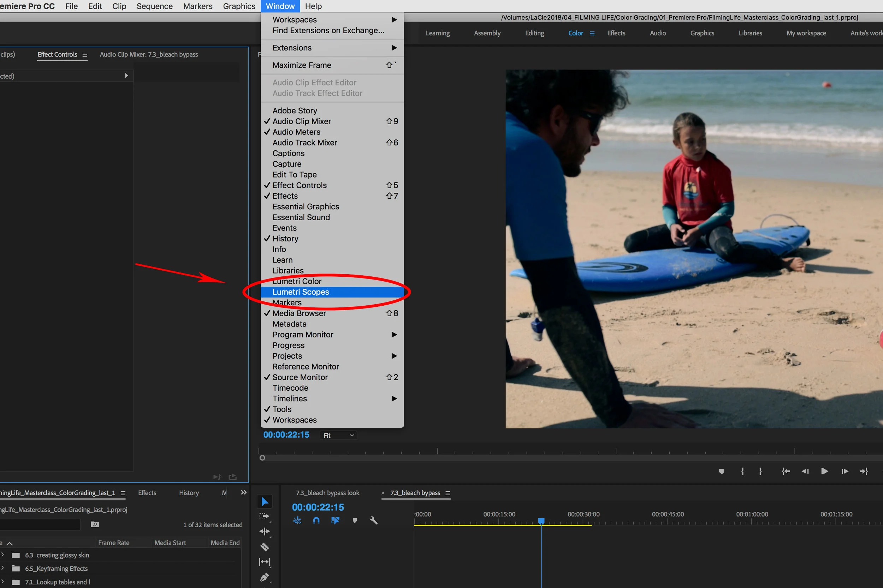Viewport: 883px width, 588px height.
Task: Open timeline display settings wrench
Action: [373, 520]
